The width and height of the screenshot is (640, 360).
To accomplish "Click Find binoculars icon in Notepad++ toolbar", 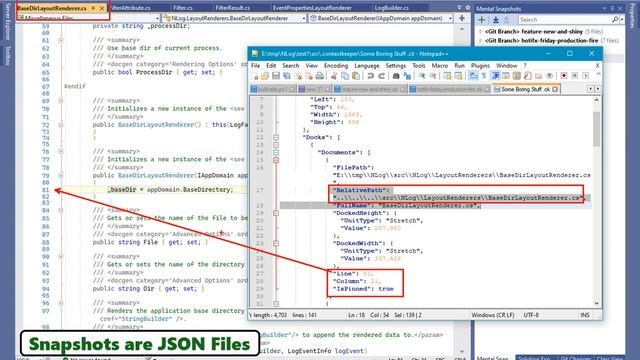I will click(396, 76).
